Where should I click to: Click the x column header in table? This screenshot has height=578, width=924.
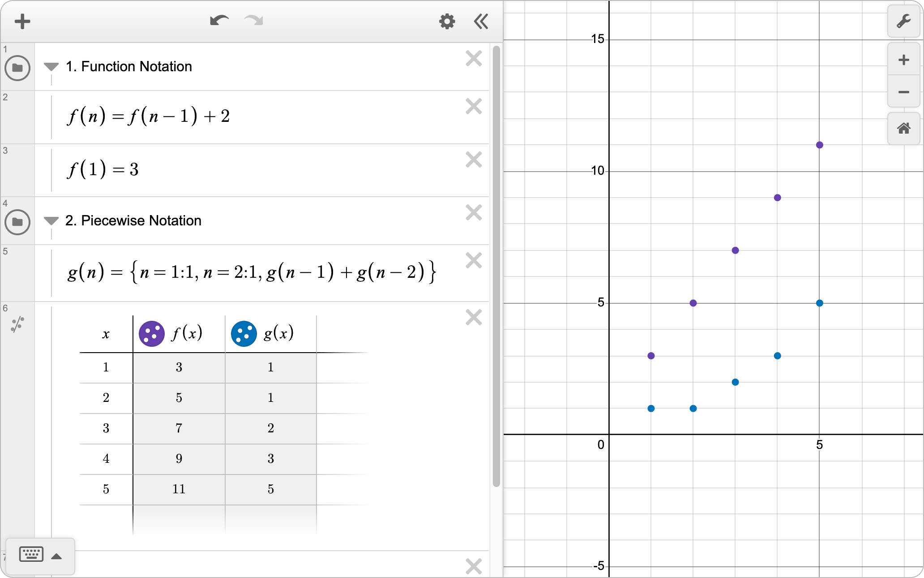pyautogui.click(x=106, y=334)
